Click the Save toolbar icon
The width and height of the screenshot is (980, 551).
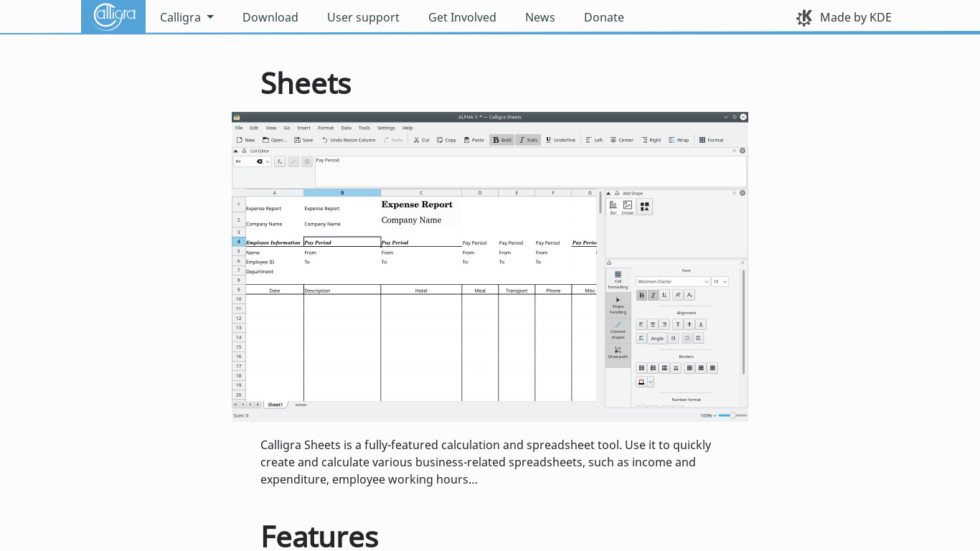(x=297, y=140)
